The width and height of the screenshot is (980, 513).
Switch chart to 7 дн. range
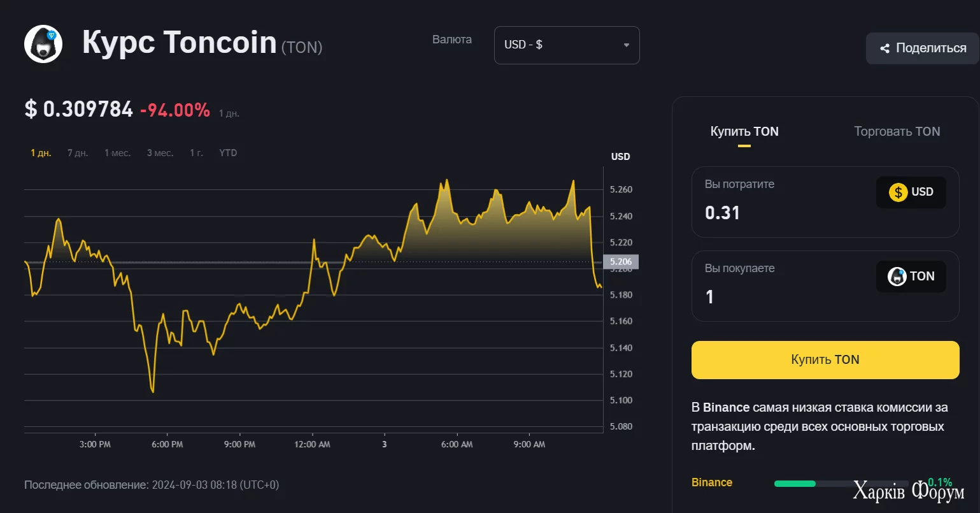(x=78, y=153)
